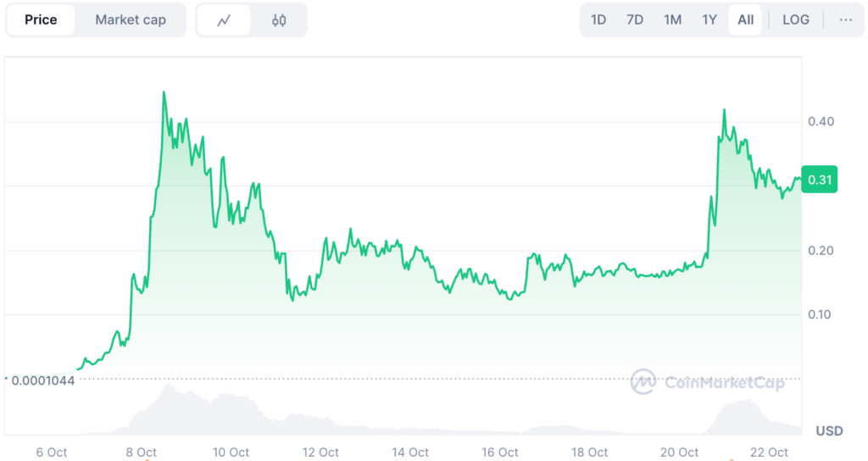
Task: Click the 20 Oct date marker
Action: click(681, 452)
